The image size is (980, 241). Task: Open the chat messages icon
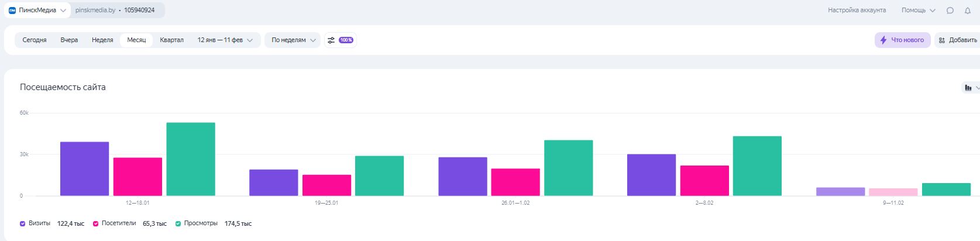pyautogui.click(x=950, y=11)
